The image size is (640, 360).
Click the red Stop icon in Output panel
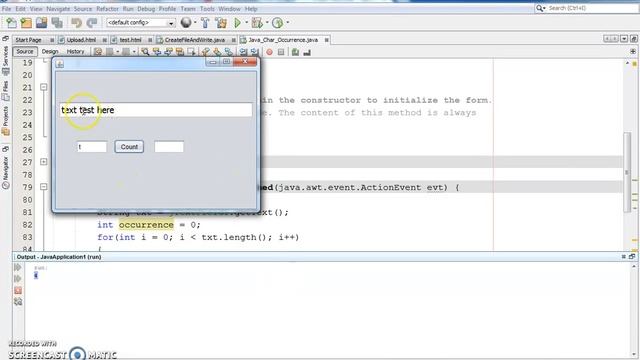(18, 290)
